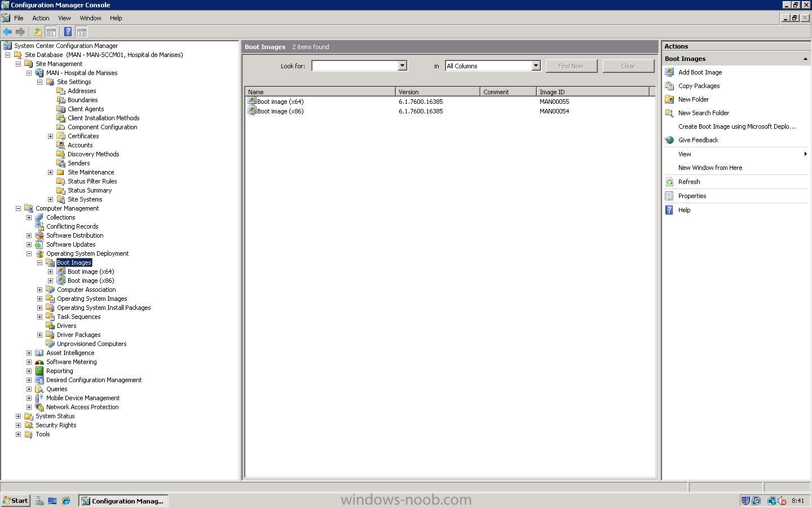Screen dimensions: 812x508
Task: Click the Clear button
Action: 628,66
